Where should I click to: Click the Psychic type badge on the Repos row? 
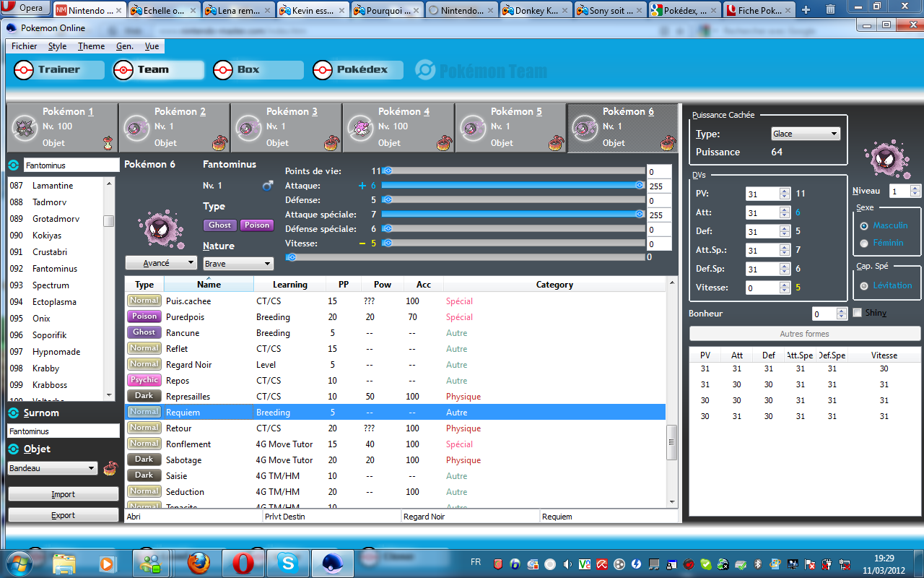pyautogui.click(x=144, y=380)
